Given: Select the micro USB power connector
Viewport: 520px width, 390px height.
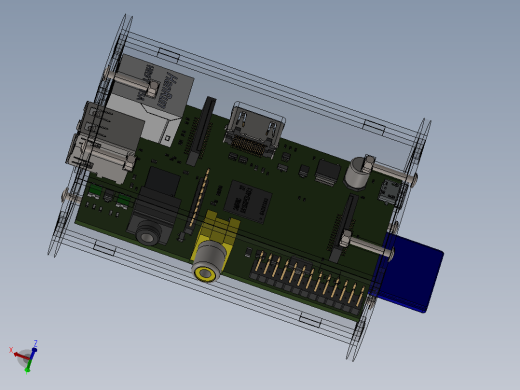Looking at the screenshot, I should [x=389, y=192].
